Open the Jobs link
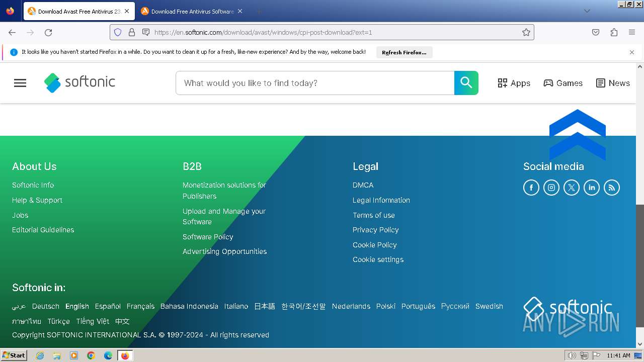 [x=20, y=215]
